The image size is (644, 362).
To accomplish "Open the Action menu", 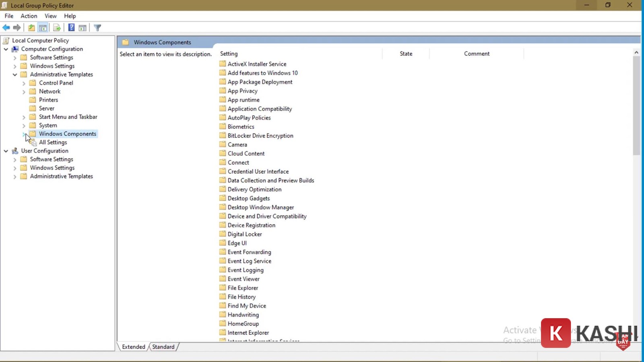I will click(x=29, y=16).
